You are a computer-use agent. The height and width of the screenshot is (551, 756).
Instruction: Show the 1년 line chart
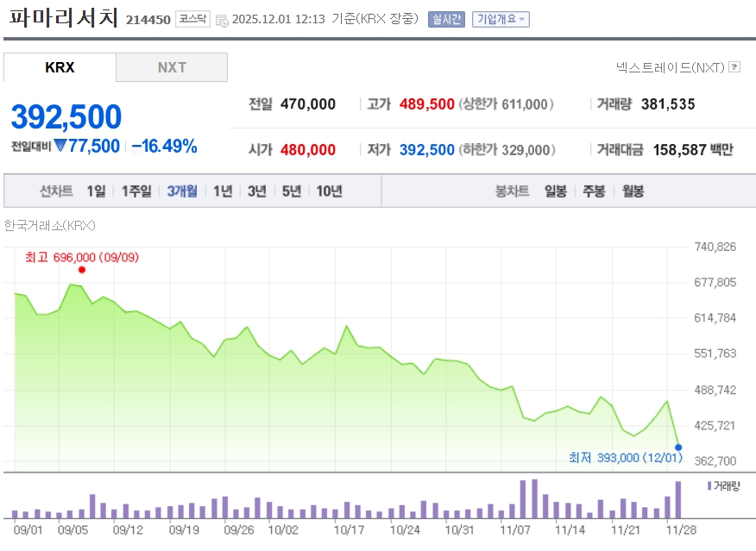223,191
